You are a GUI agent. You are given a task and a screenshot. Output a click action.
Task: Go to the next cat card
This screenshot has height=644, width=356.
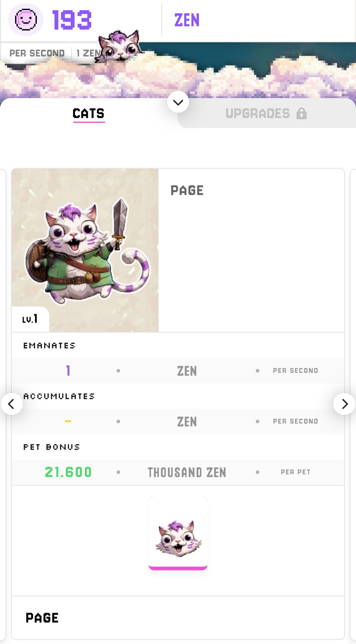(344, 404)
